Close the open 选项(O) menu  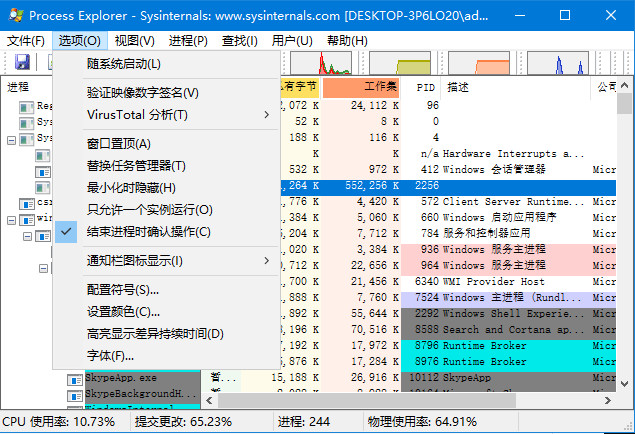click(x=79, y=41)
